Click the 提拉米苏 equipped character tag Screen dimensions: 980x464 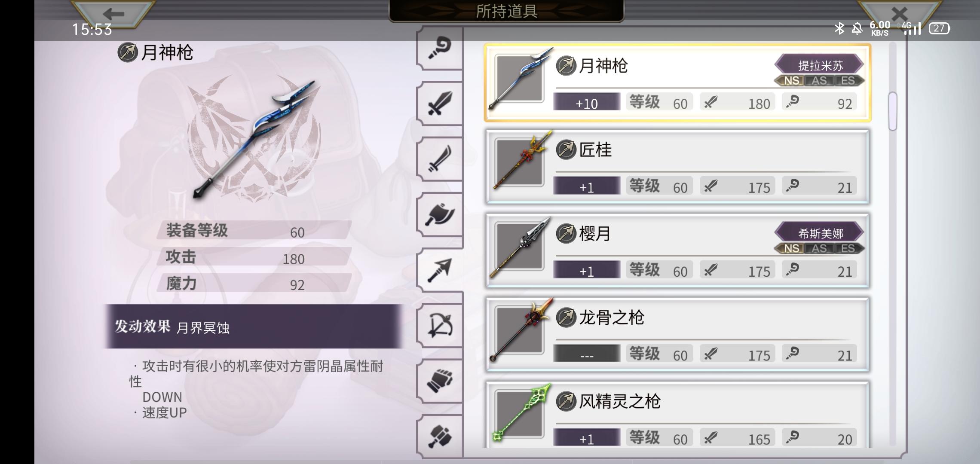click(x=819, y=65)
